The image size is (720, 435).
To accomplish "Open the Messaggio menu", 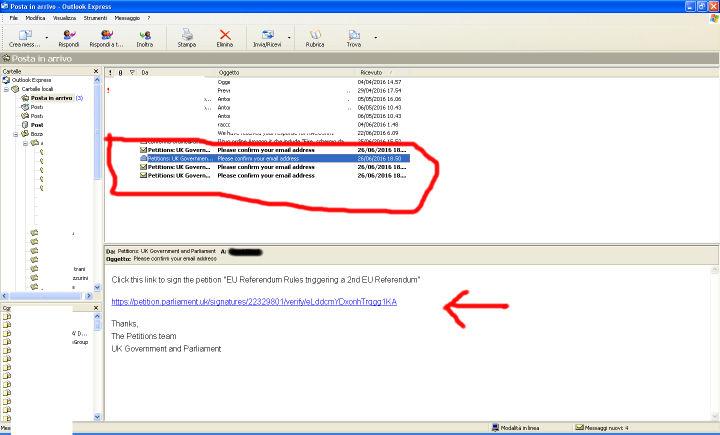I will [x=127, y=18].
